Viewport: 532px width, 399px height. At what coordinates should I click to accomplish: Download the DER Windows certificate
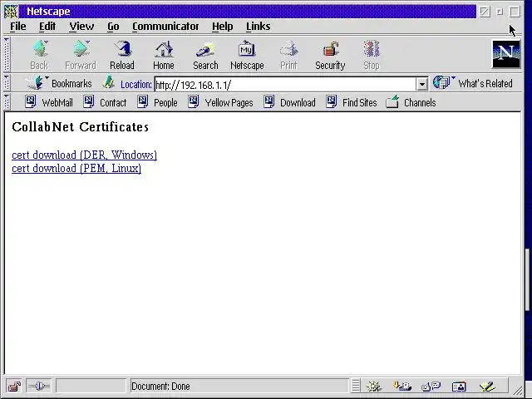click(84, 155)
